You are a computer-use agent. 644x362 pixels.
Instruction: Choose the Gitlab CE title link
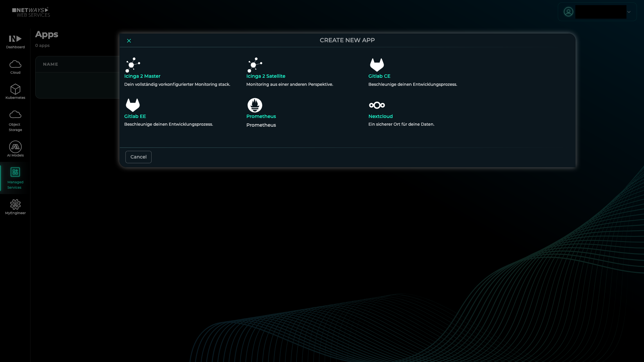pos(379,76)
